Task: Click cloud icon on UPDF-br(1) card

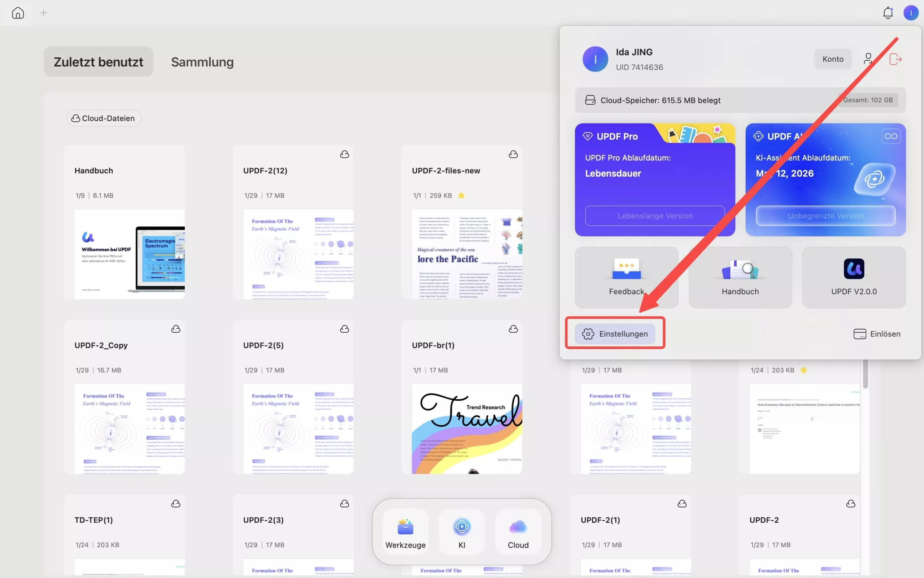Action: (513, 329)
